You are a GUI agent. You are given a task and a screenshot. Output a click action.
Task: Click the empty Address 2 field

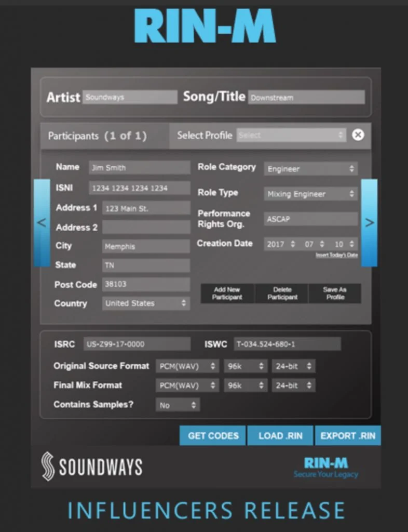[x=146, y=227]
